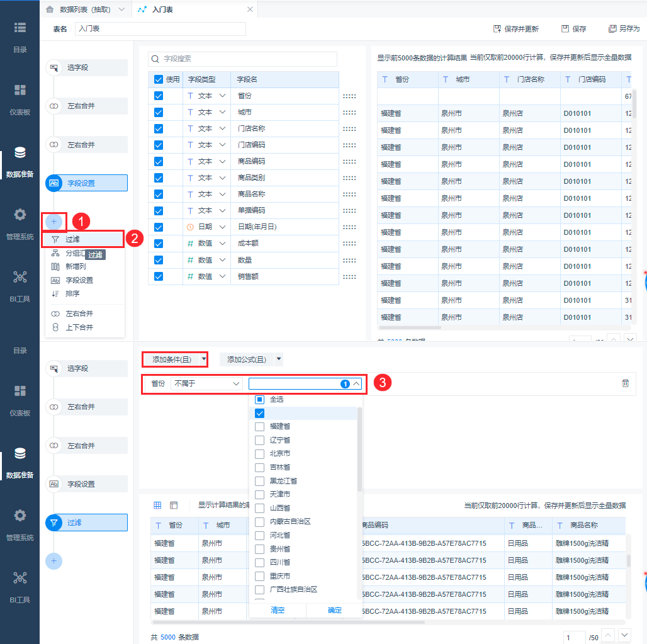Click the 新增列 columns icon in add menu
The width and height of the screenshot is (647, 644).
coord(55,267)
